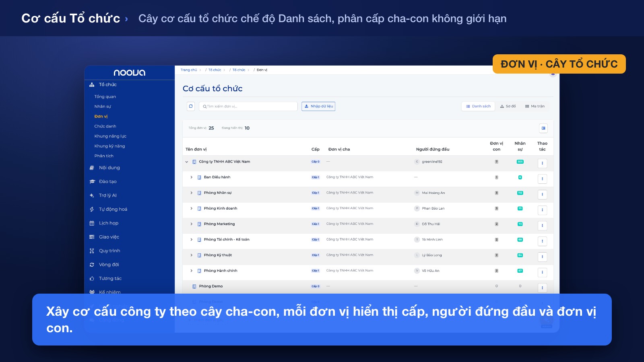The height and width of the screenshot is (362, 644).
Task: Switch to the Sơ đồ view
Action: click(508, 106)
